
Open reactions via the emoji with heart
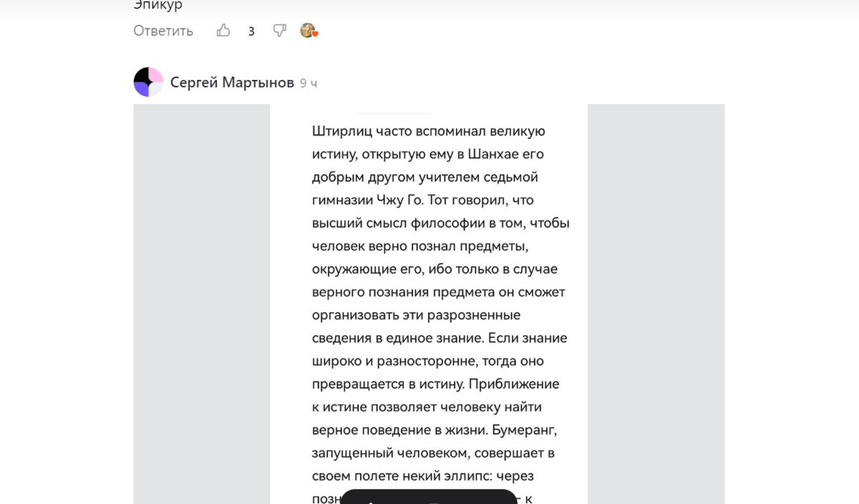309,31
